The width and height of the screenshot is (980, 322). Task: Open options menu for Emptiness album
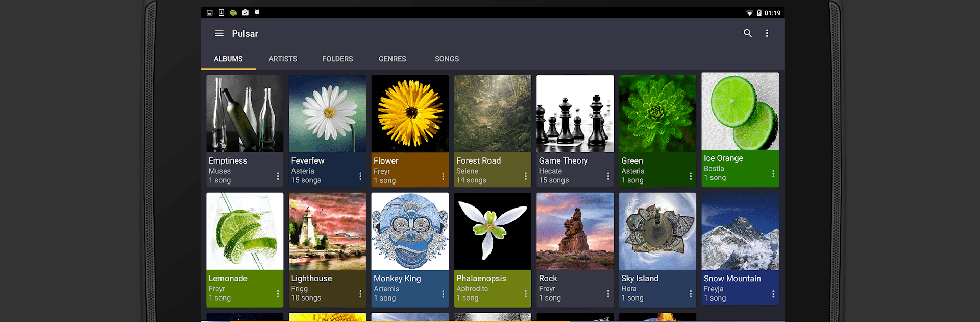click(278, 176)
